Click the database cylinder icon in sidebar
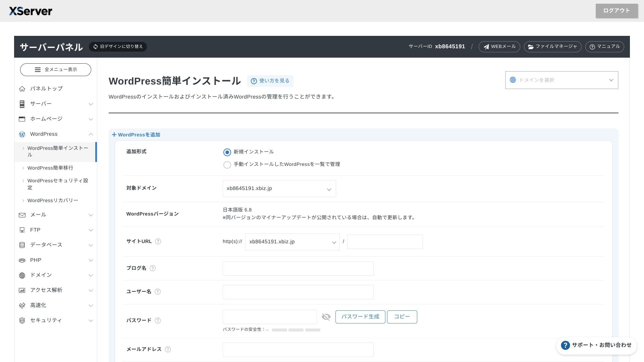The image size is (644, 362). 22,245
